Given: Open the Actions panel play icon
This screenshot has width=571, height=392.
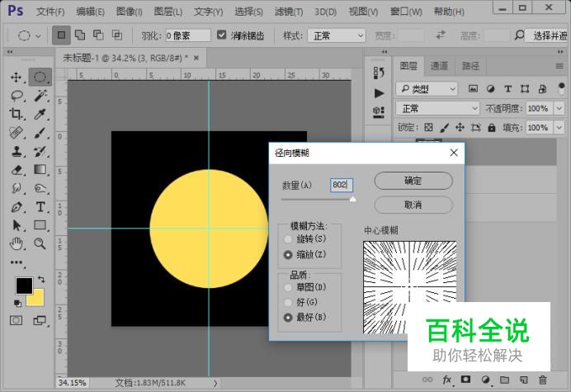Looking at the screenshot, I should 379,93.
